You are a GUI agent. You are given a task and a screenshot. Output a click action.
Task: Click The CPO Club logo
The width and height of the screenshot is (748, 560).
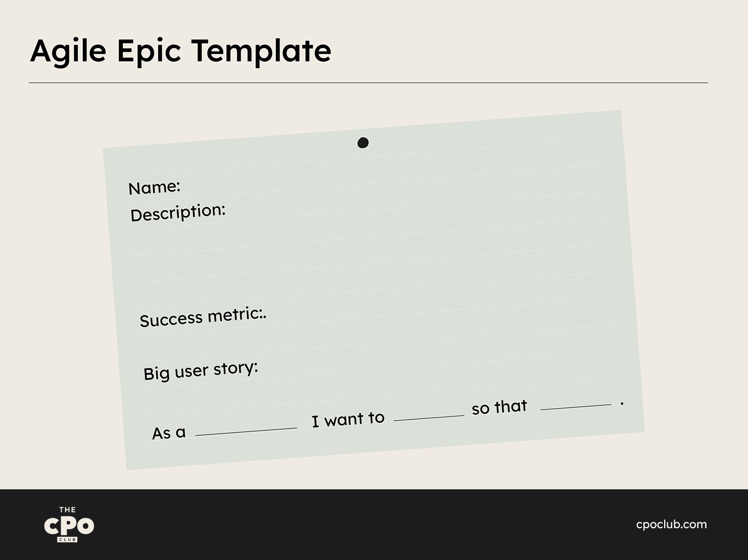(x=69, y=525)
